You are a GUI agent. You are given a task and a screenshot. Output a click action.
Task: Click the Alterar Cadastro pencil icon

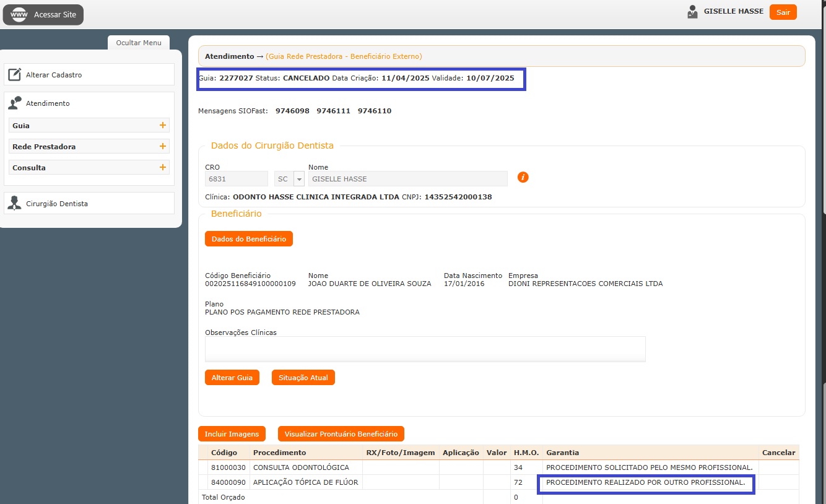tap(15, 75)
